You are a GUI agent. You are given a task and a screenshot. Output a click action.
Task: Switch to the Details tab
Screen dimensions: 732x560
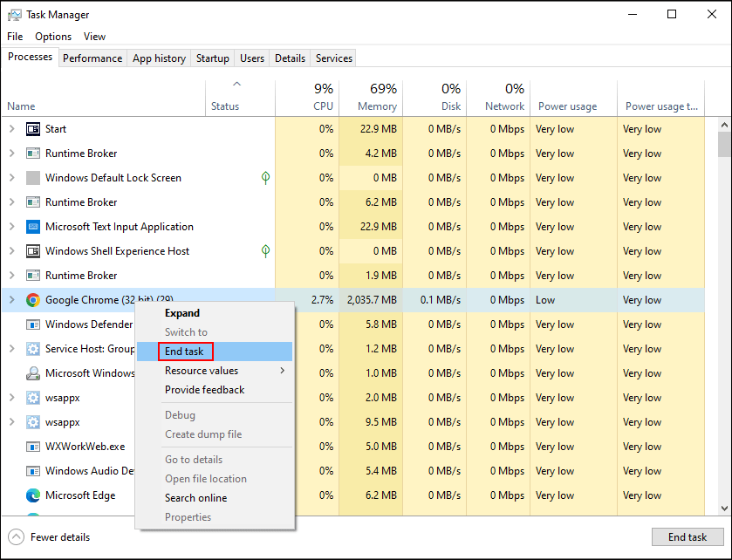point(290,58)
